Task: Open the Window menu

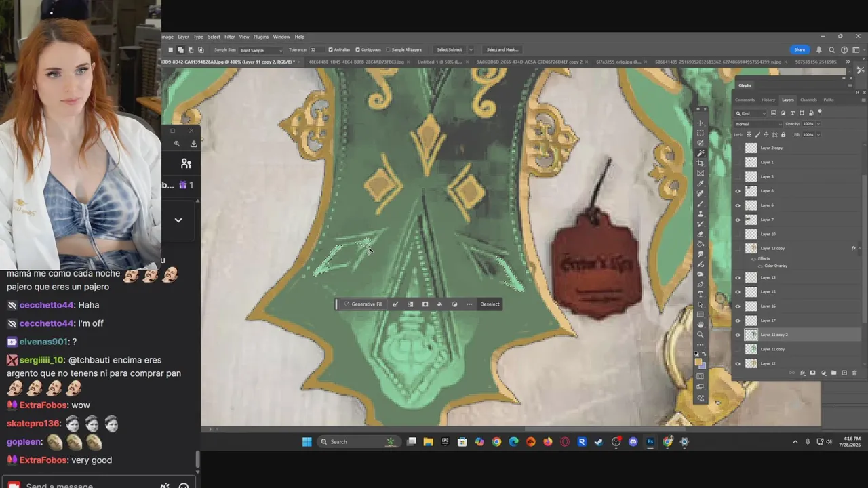Action: tap(281, 37)
